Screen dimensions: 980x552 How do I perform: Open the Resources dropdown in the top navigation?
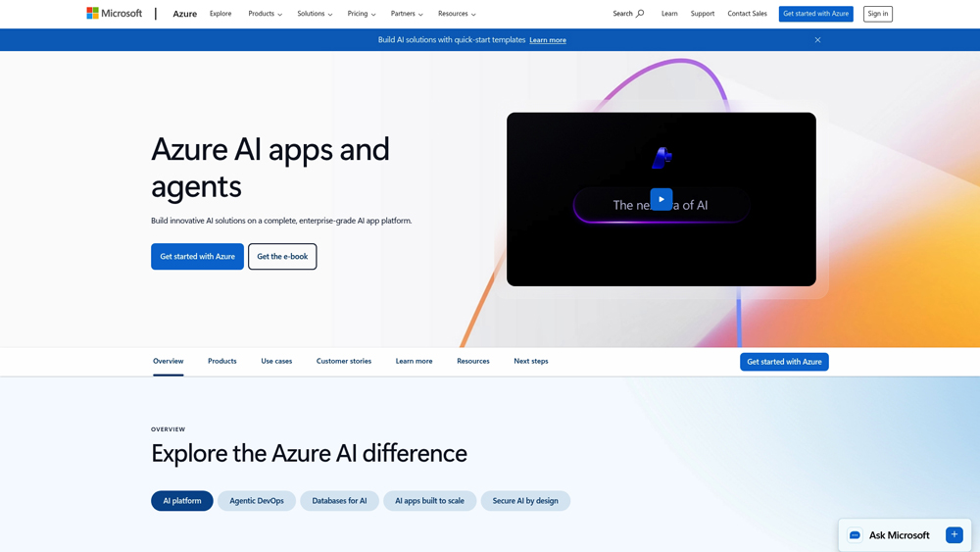457,13
